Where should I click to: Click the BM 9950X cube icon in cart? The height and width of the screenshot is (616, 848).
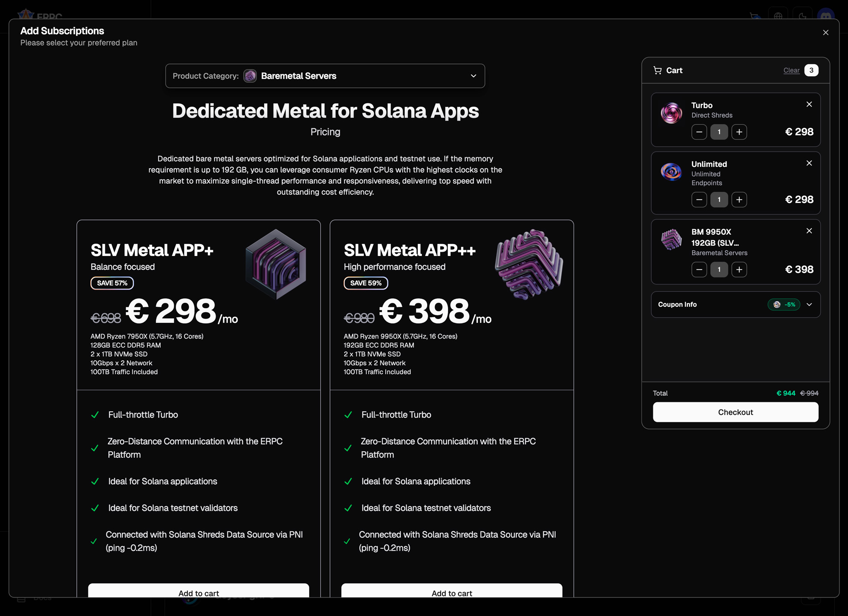coord(671,240)
